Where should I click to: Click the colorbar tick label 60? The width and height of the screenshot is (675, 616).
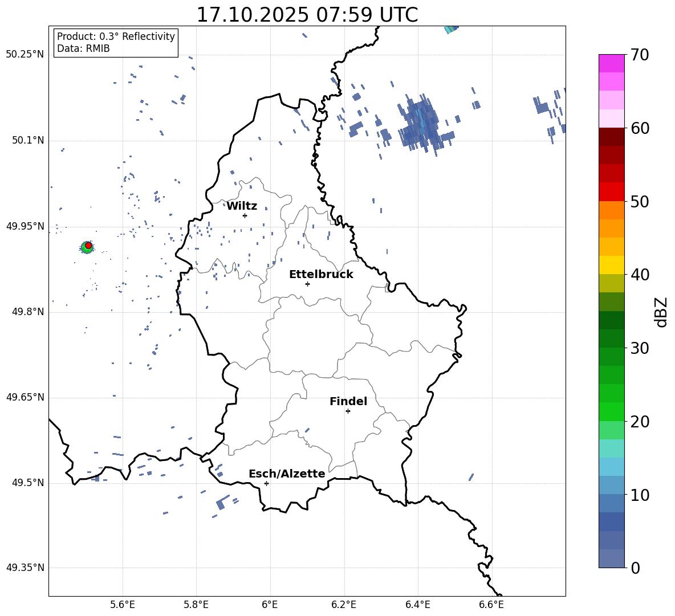[640, 128]
